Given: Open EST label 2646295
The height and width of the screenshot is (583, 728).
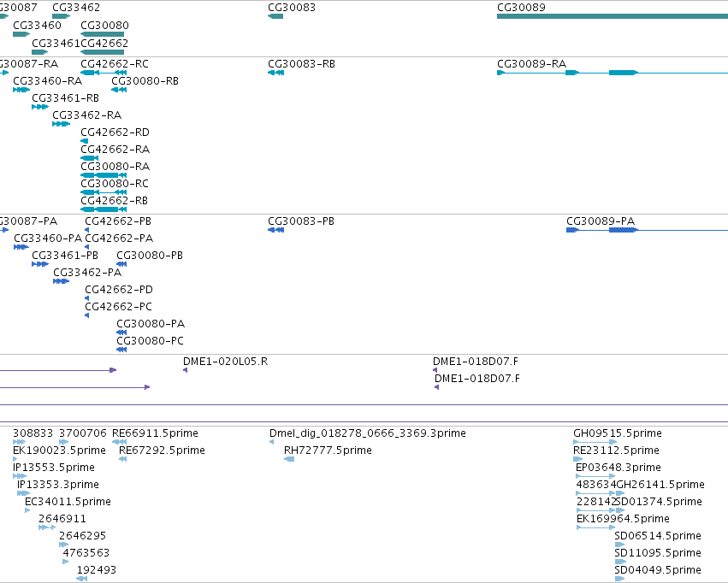Looking at the screenshot, I should tap(83, 536).
